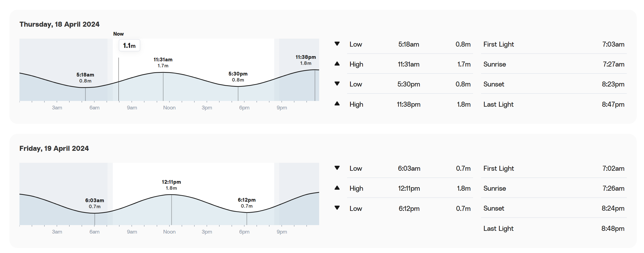Click the "Now" label above Thursday's chart
The width and height of the screenshot is (644, 253).
point(118,34)
